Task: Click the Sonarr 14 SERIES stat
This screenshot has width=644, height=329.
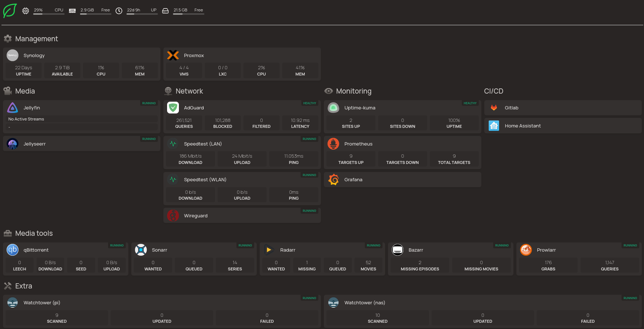Action: pyautogui.click(x=235, y=266)
